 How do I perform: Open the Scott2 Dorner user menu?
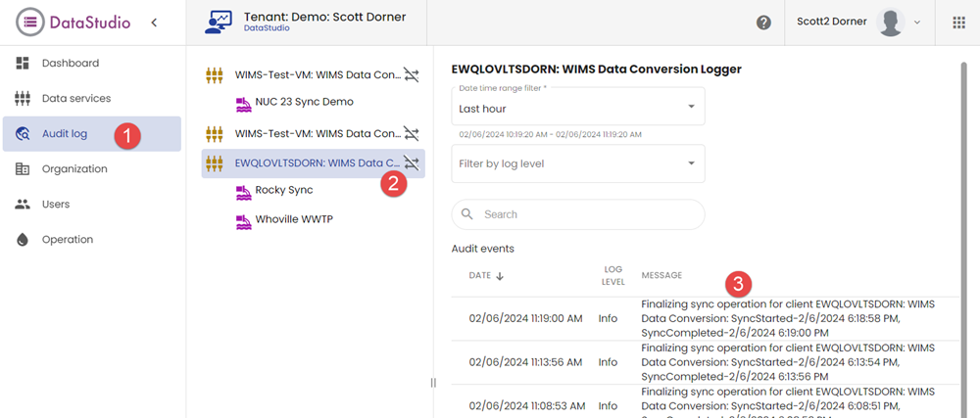point(859,23)
